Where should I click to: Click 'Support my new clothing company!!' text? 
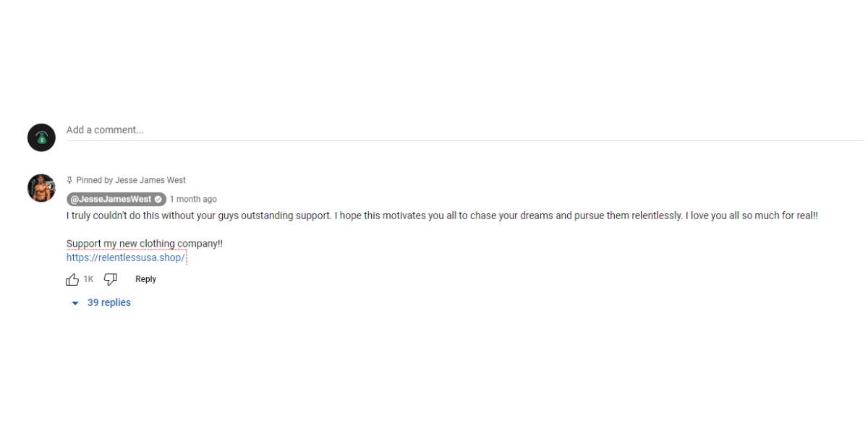tap(144, 244)
